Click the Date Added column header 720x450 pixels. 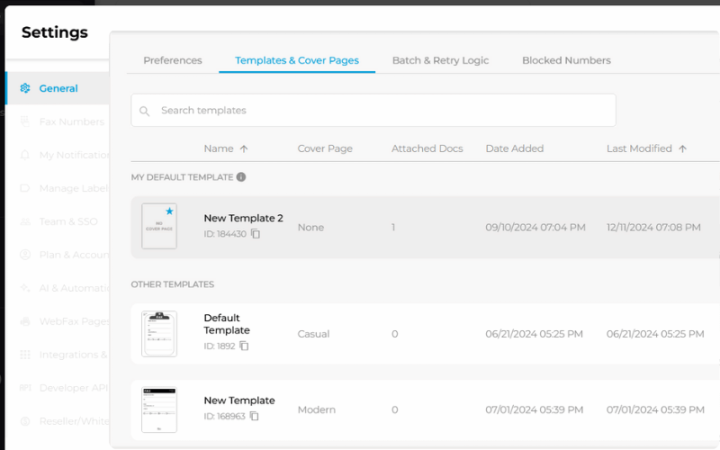point(514,149)
